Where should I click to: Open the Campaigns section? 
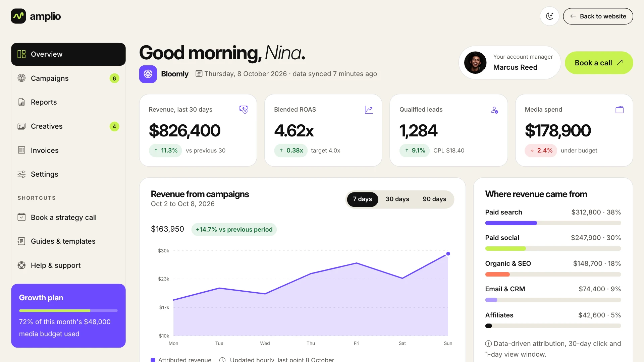point(68,78)
